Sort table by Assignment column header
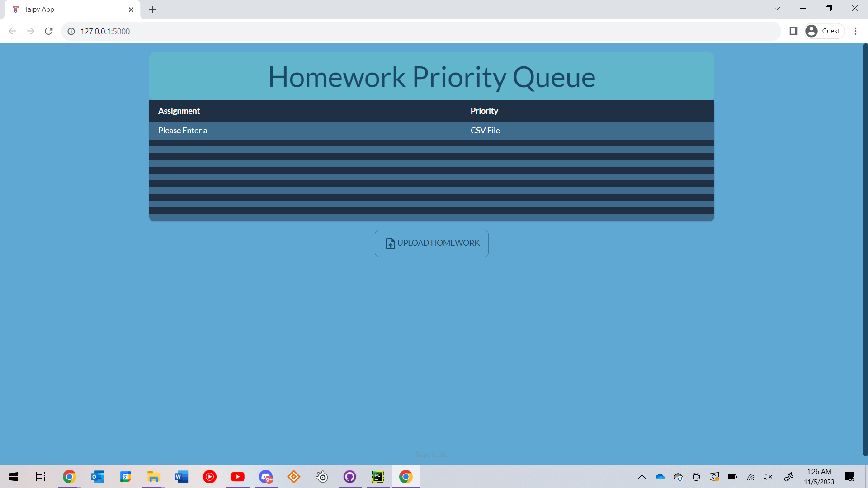The width and height of the screenshot is (868, 488). [179, 111]
